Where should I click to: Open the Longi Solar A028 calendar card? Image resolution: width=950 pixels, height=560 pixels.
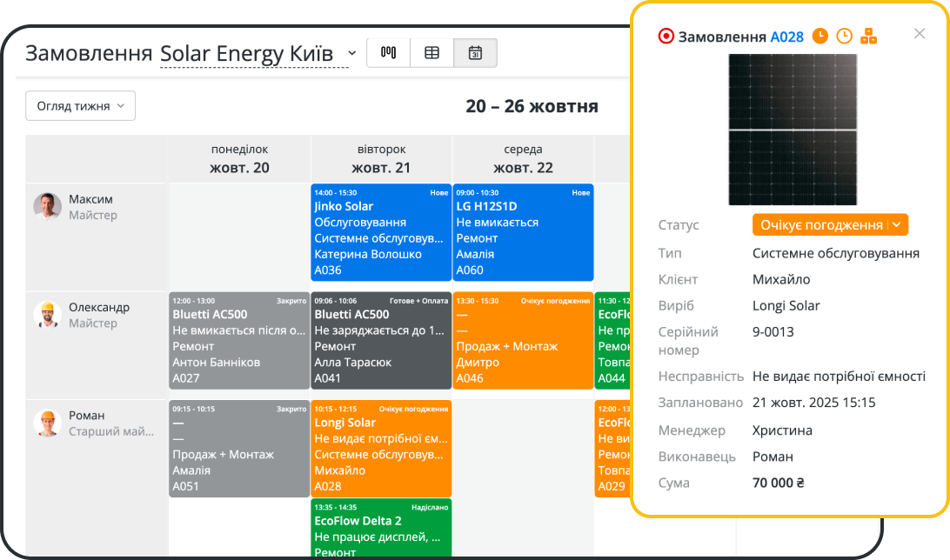point(381,449)
